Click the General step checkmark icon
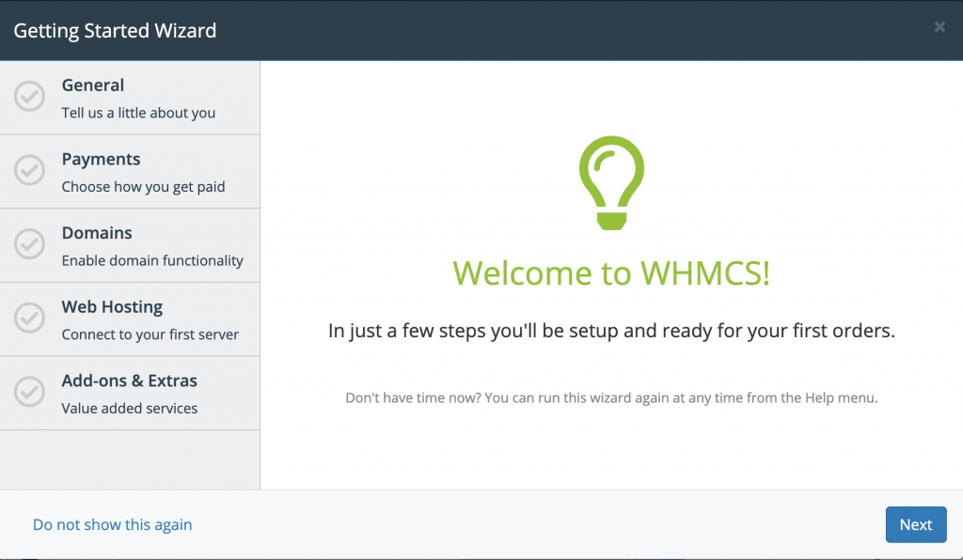 click(x=29, y=96)
